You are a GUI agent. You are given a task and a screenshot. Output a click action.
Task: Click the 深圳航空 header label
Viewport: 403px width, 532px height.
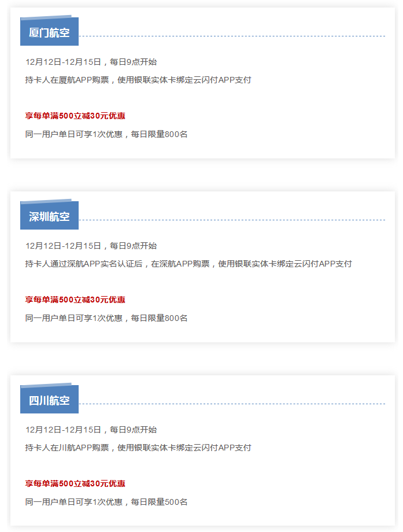click(x=49, y=216)
